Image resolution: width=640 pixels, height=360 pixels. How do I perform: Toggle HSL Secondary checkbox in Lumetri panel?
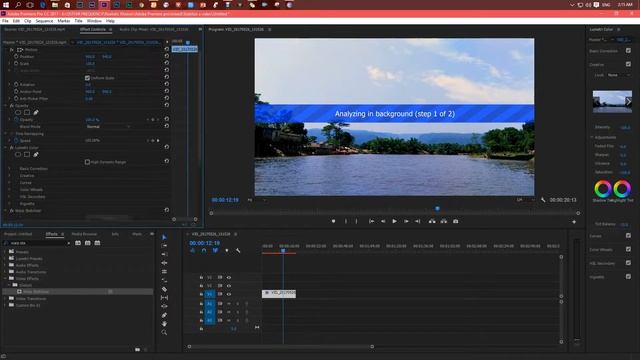pyautogui.click(x=628, y=263)
